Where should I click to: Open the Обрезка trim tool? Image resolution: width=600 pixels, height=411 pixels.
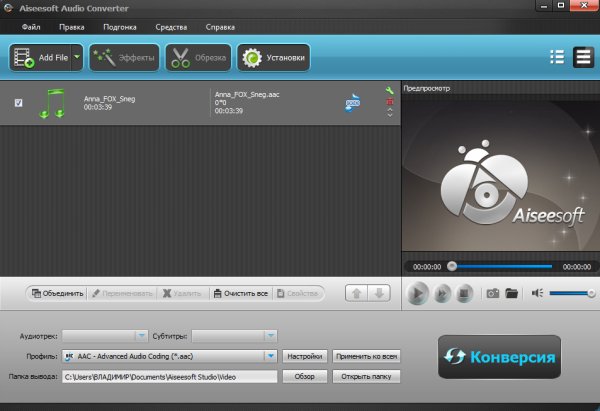pos(198,58)
